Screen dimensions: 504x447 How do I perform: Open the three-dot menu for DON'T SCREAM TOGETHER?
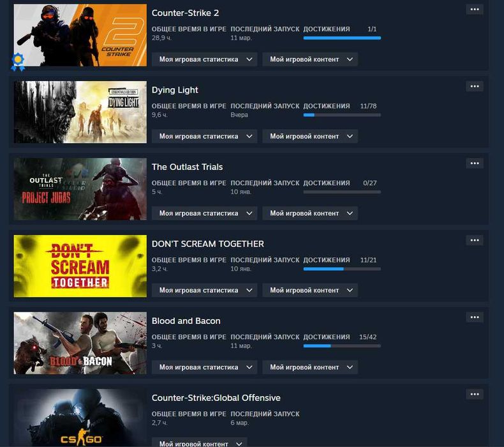pos(475,240)
